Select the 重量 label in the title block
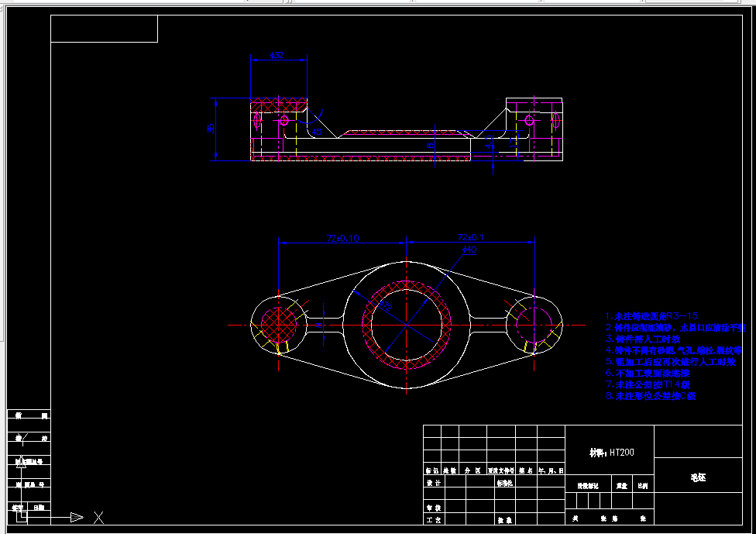Viewport: 756px width, 534px height. [x=621, y=486]
